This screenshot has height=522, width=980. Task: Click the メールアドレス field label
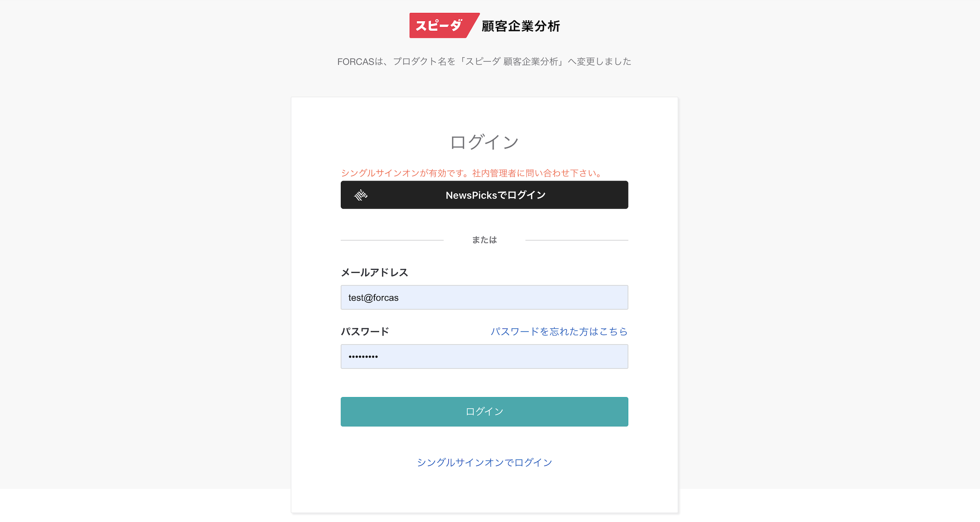click(x=374, y=272)
